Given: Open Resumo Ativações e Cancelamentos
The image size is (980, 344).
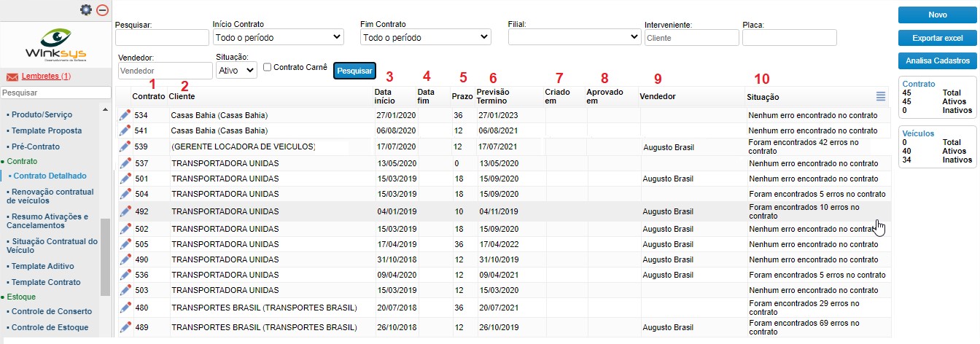Looking at the screenshot, I should coord(50,221).
